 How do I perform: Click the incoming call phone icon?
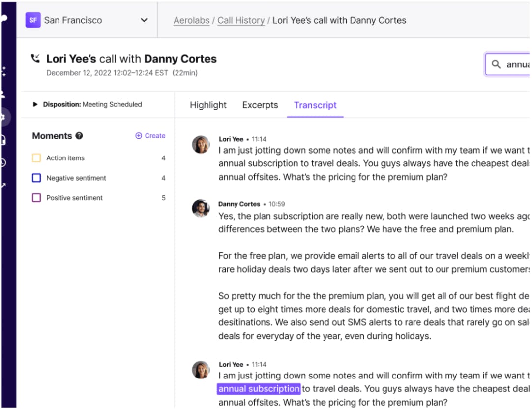click(35, 59)
